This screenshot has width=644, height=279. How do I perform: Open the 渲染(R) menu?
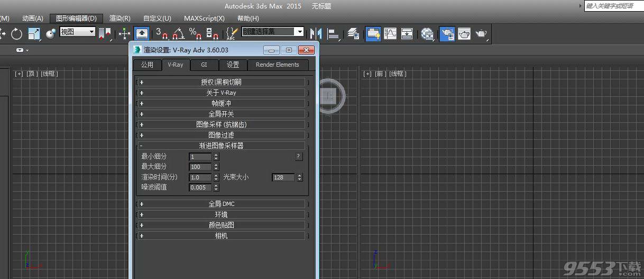(x=119, y=18)
